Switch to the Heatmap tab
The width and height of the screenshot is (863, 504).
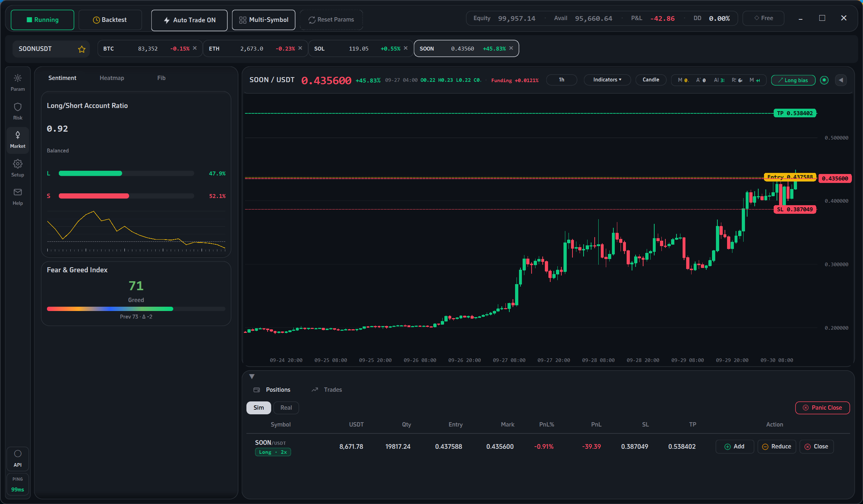pos(112,78)
